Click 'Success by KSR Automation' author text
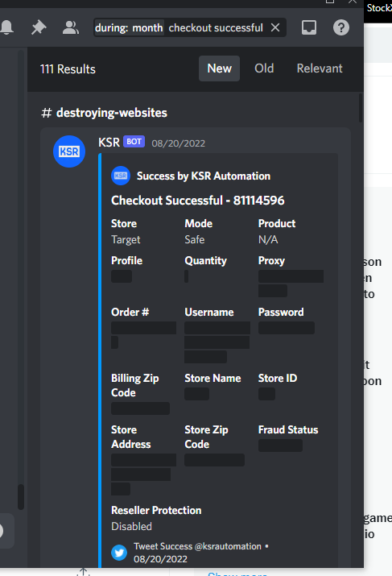Image resolution: width=392 pixels, height=576 pixels. 204,176
